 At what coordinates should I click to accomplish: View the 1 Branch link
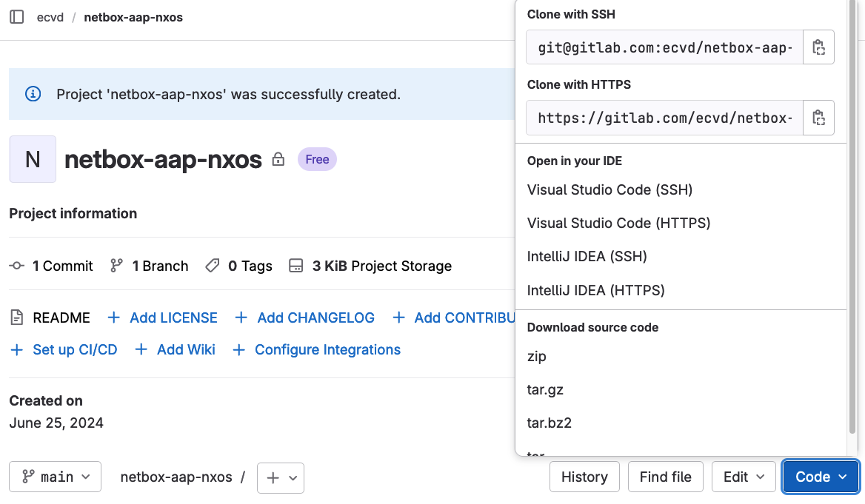[x=150, y=266]
